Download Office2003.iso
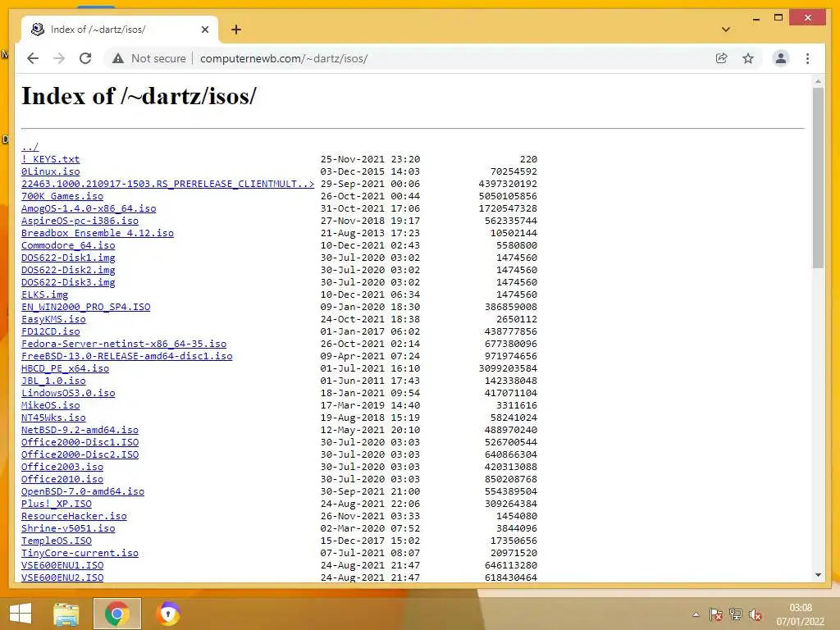This screenshot has height=630, width=840. point(62,467)
